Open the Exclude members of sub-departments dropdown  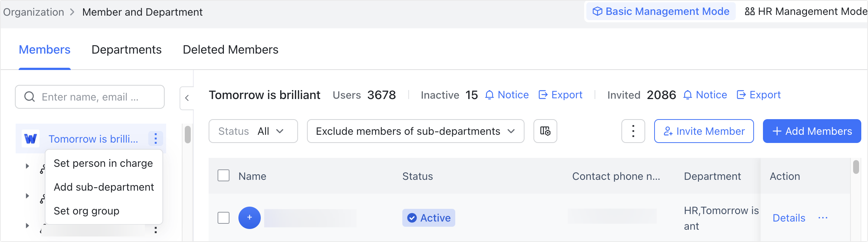tap(415, 131)
